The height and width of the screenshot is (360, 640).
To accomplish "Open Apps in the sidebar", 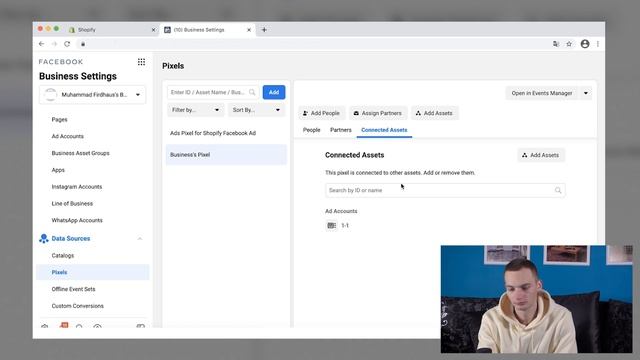I will [x=58, y=170].
